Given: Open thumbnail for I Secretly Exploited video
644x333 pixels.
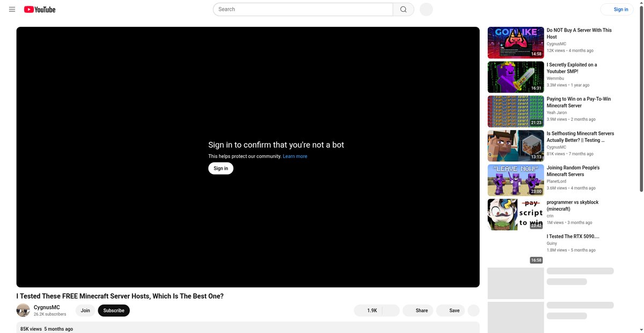Looking at the screenshot, I should click(516, 77).
